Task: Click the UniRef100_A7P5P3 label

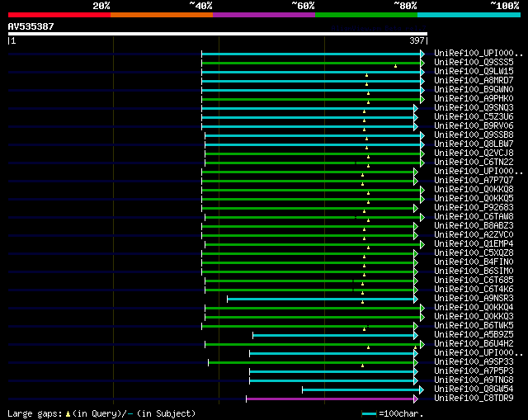Action: coord(474,371)
